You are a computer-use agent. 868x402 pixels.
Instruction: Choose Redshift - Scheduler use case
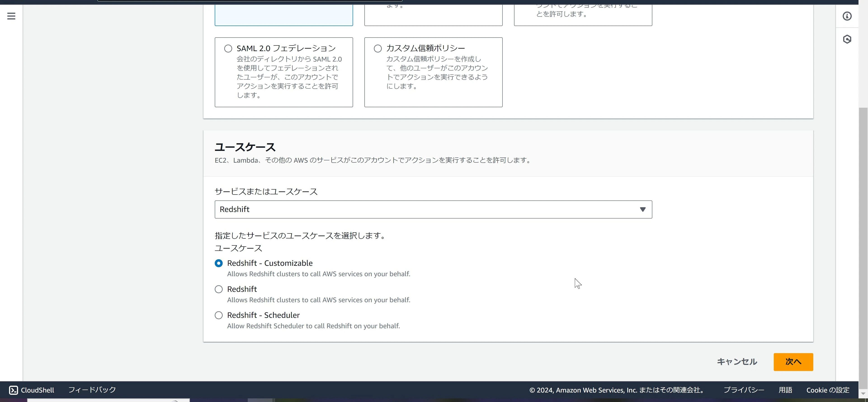219,315
